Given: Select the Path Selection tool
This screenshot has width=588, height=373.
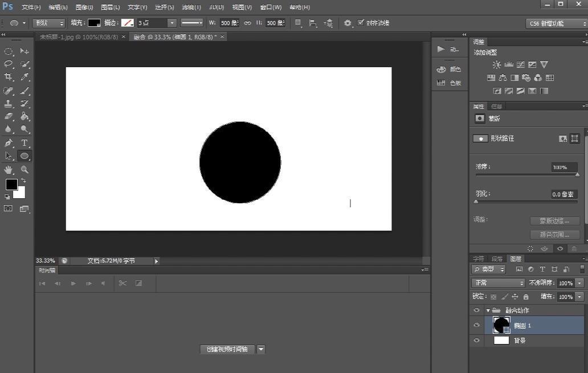Looking at the screenshot, I should (x=8, y=156).
